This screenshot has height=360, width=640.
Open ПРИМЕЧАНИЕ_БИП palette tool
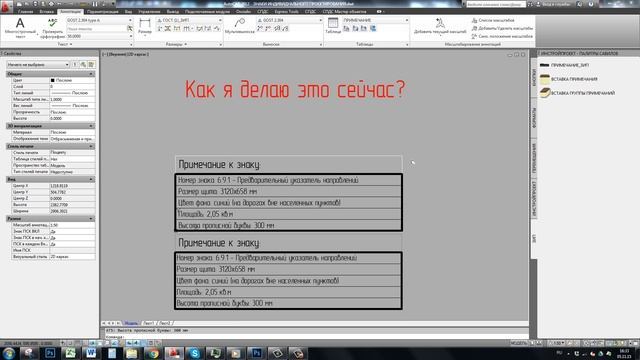(x=564, y=65)
